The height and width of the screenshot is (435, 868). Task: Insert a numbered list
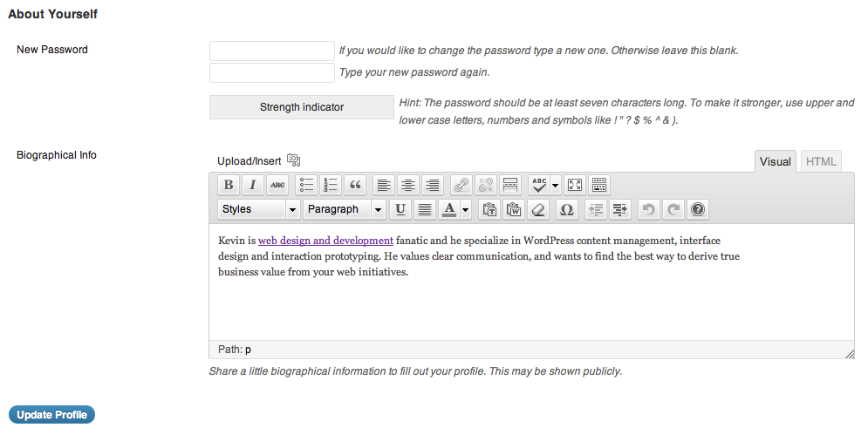(x=331, y=185)
